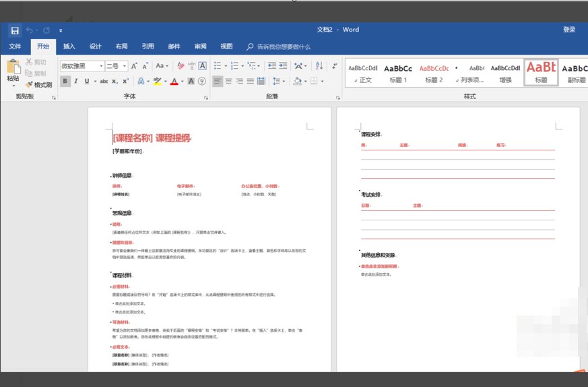Click the 粘贴 (Paste) button
The width and height of the screenshot is (588, 387).
click(13, 71)
